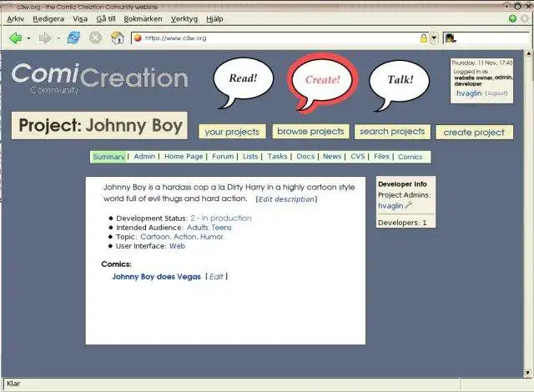The height and width of the screenshot is (392, 534).
Task: Go to the Home page icon
Action: [117, 38]
